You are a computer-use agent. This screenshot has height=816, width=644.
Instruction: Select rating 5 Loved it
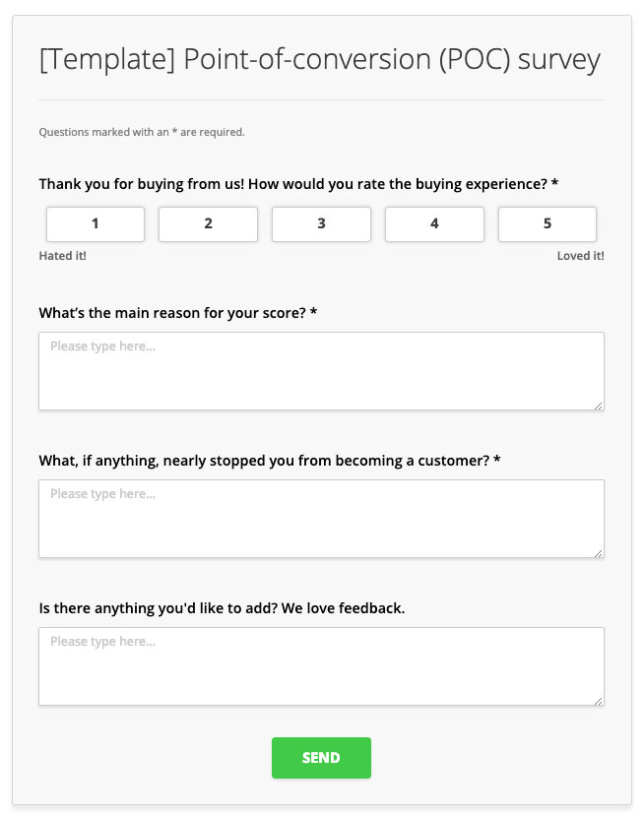(547, 224)
